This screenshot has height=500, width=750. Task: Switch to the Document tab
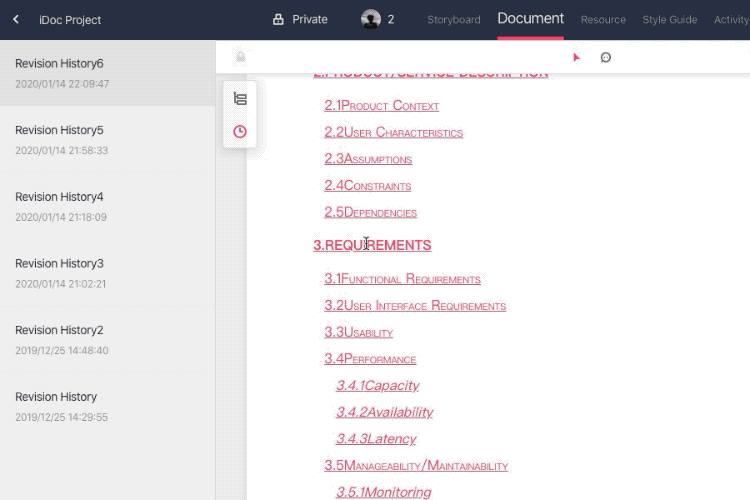click(530, 19)
